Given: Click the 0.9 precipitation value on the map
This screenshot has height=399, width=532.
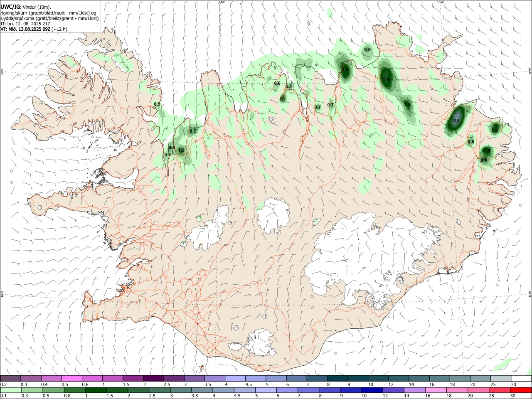Looking at the screenshot, I should [x=484, y=160].
